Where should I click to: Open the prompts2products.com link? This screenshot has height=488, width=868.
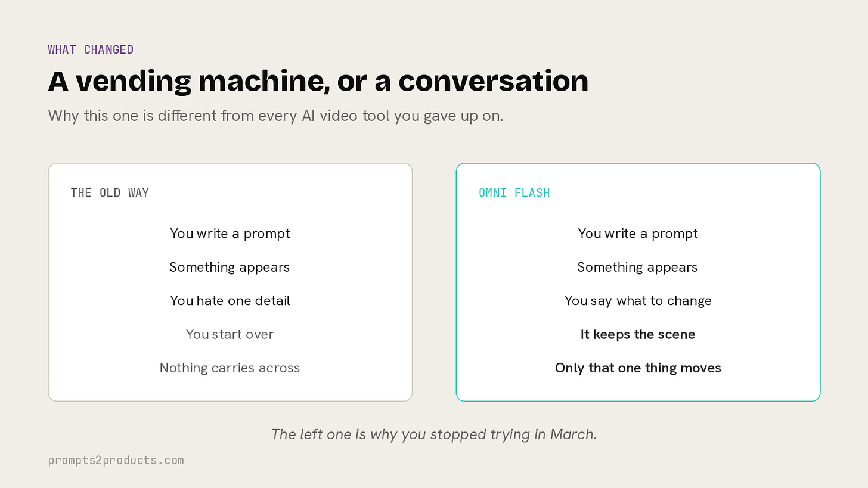pos(116,460)
